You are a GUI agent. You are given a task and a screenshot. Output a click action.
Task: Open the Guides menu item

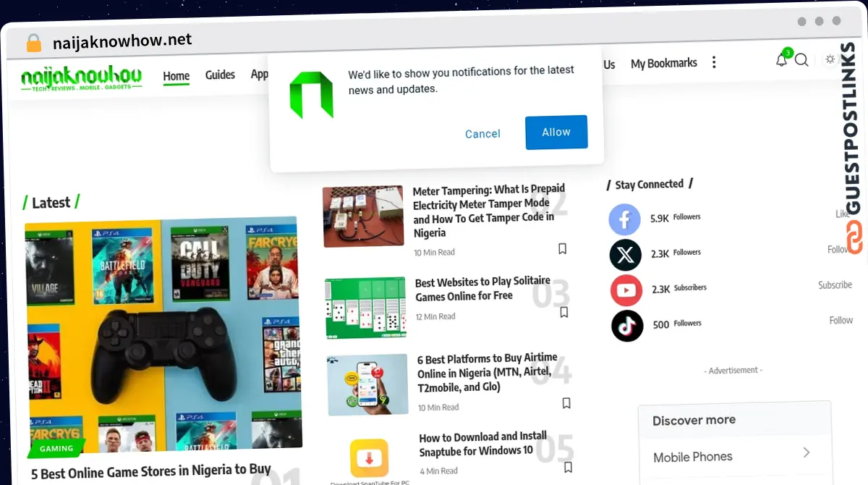220,75
